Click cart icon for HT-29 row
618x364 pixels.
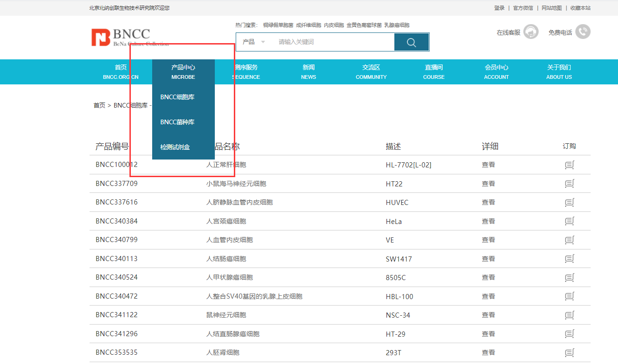point(570,334)
